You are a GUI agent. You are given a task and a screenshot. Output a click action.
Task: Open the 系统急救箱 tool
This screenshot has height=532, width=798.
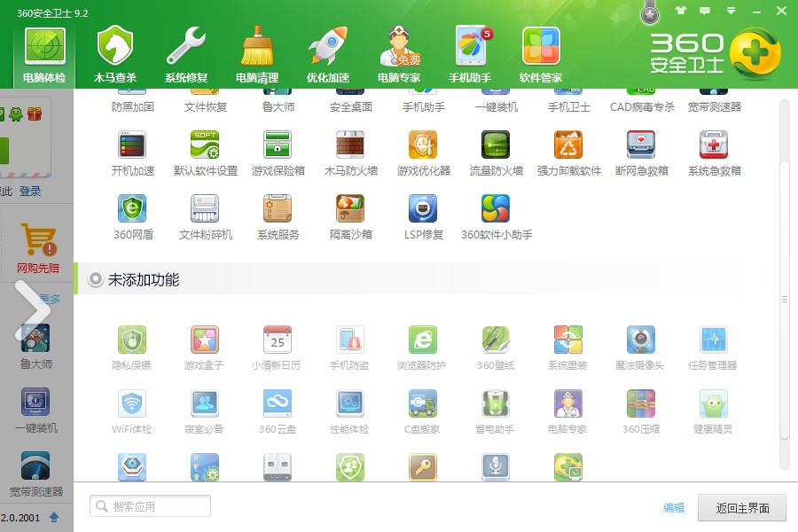(x=715, y=153)
